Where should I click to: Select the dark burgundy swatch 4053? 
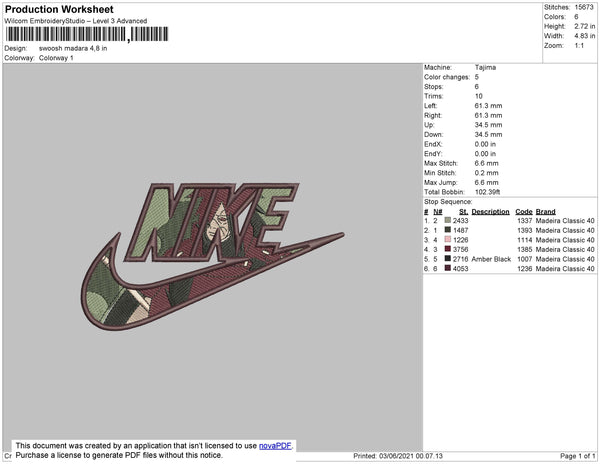pos(447,269)
